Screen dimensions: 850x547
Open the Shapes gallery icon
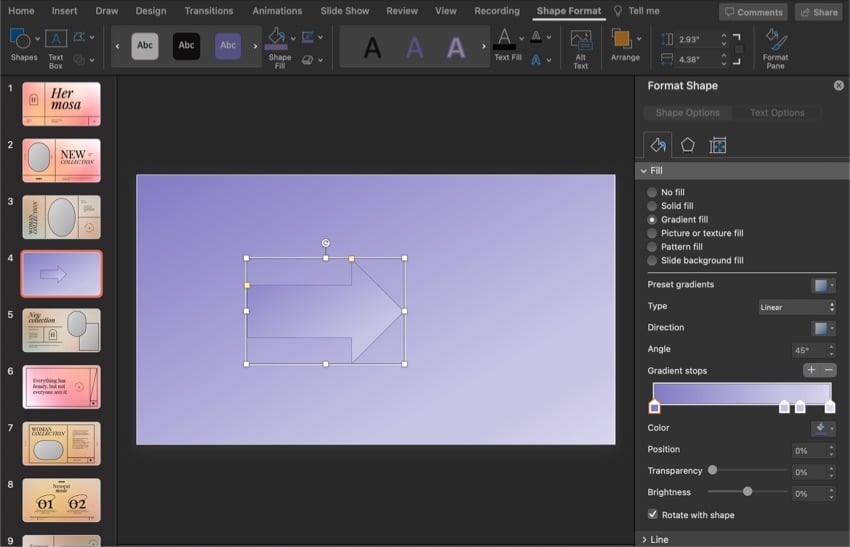pos(20,39)
